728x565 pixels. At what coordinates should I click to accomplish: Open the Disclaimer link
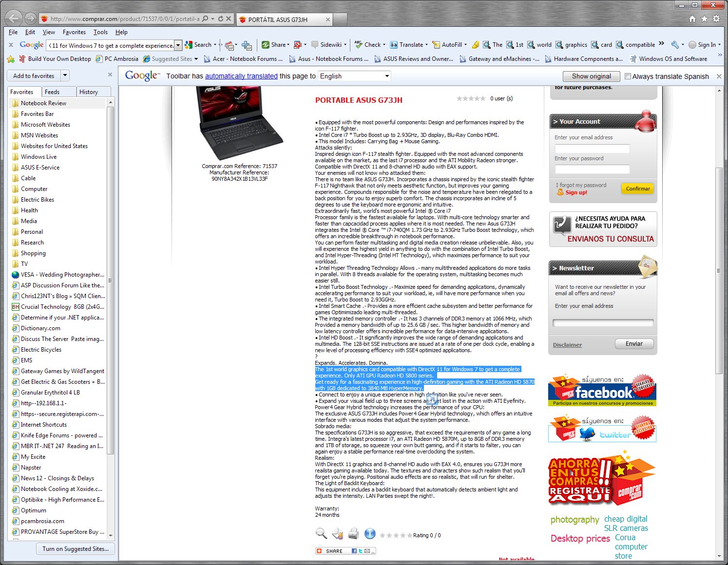[x=567, y=345]
